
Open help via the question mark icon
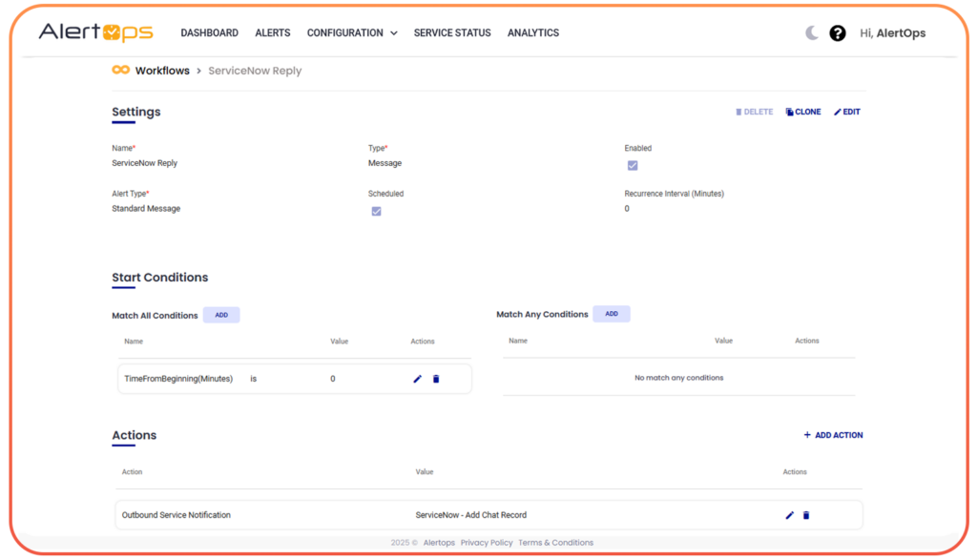[x=838, y=32]
